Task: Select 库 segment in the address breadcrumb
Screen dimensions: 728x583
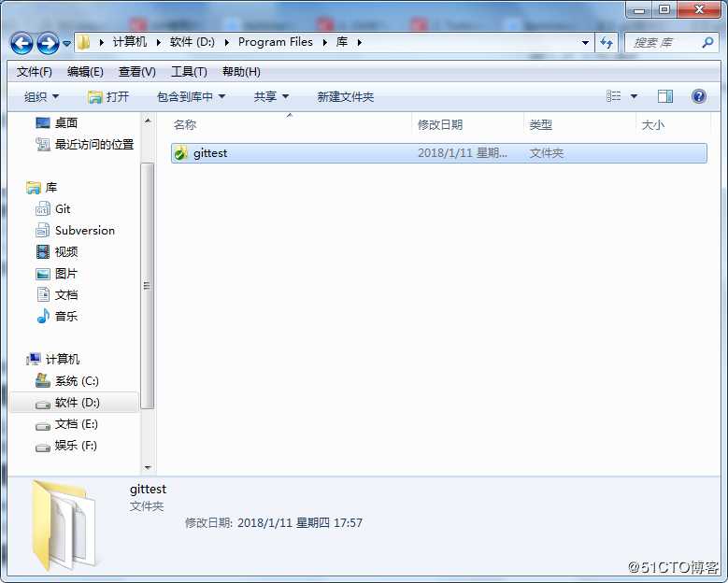Action: tap(342, 42)
